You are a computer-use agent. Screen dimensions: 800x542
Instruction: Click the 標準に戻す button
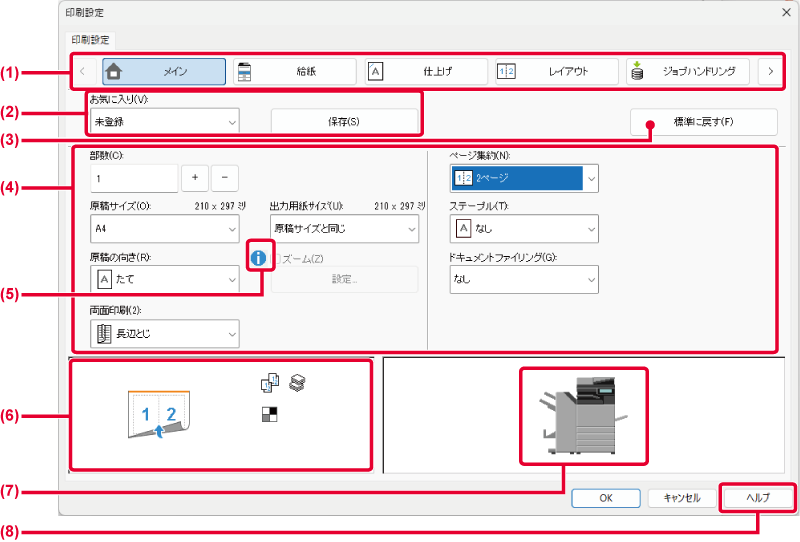click(703, 122)
